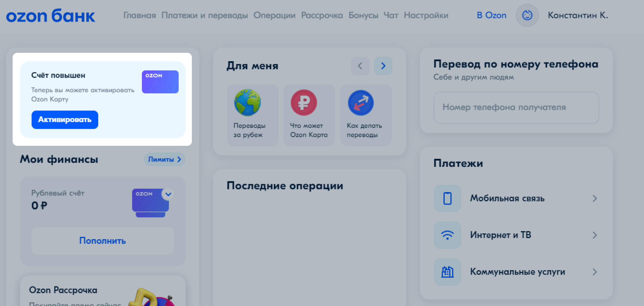Click the Ozon card thumbnail in Рублевый счёт

[150, 203]
